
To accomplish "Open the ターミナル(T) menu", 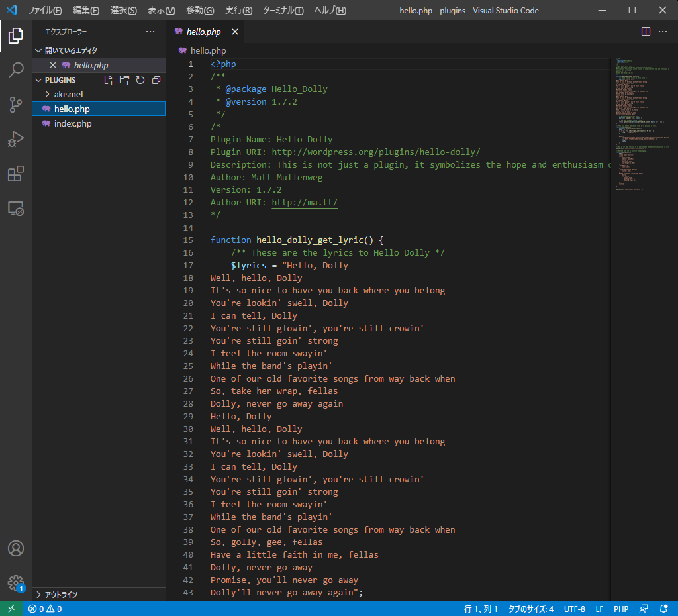I will 283,10.
